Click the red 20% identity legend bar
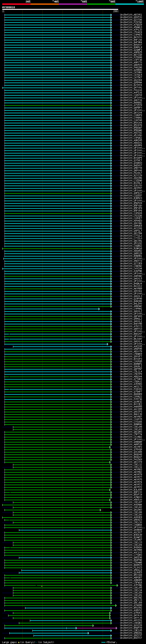 click(x=16, y=4)
